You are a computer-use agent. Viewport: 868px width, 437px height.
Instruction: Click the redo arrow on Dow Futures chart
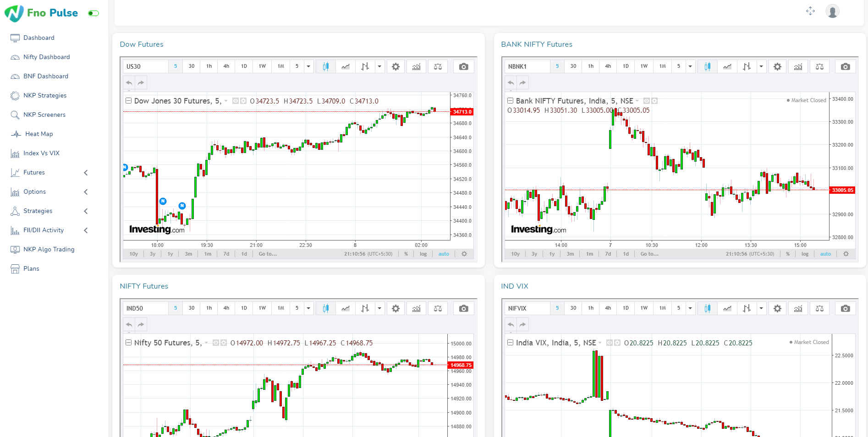[x=141, y=83]
